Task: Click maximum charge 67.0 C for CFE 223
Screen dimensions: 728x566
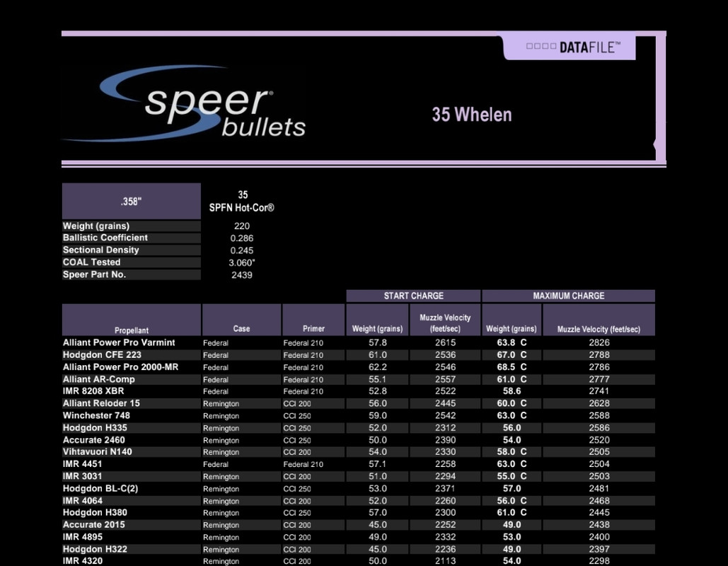Action: tap(512, 354)
